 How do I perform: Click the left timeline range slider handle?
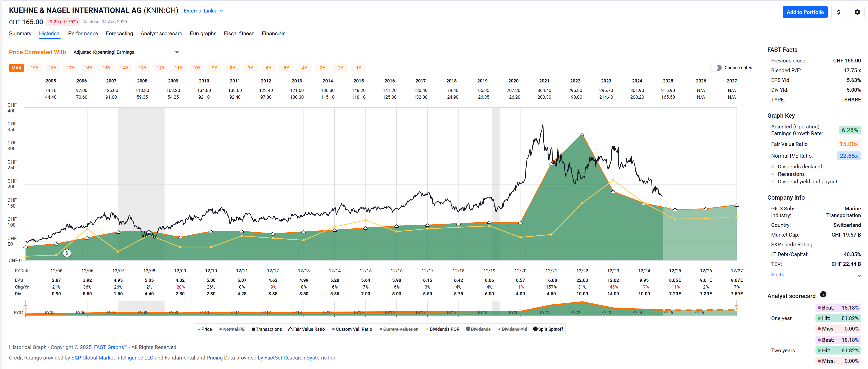pos(25,308)
